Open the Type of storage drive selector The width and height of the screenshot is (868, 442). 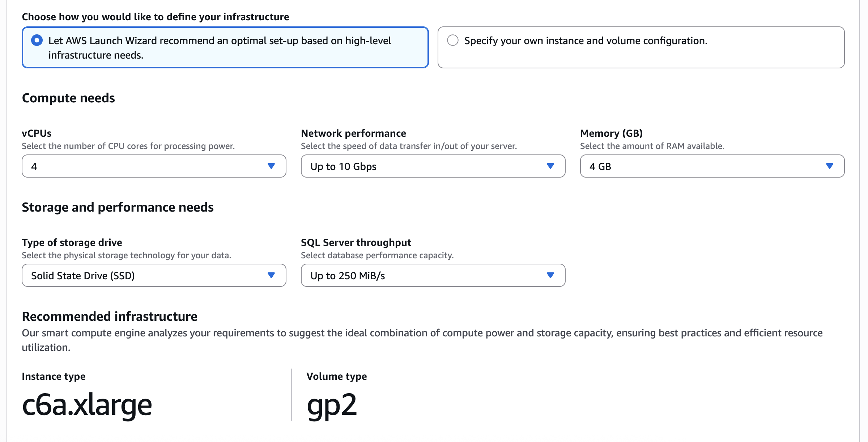(154, 275)
